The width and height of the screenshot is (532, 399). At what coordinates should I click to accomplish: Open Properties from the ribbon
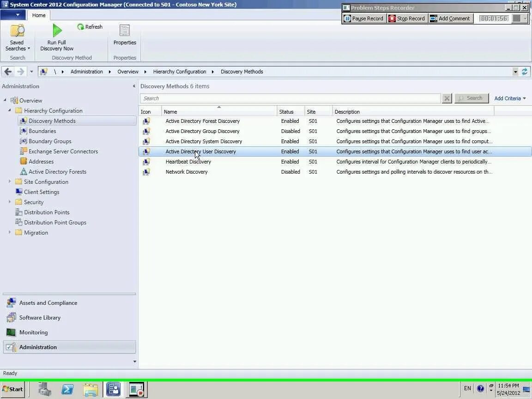[x=125, y=35]
